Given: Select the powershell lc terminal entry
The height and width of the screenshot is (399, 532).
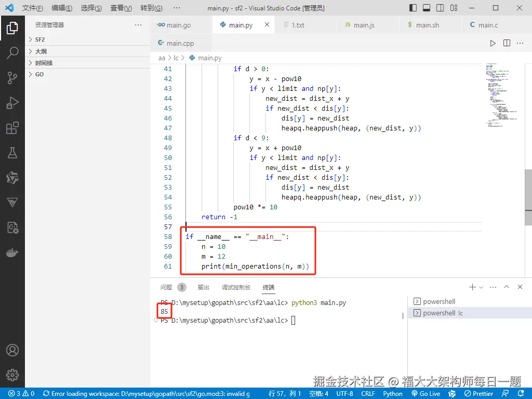Looking at the screenshot, I should (x=470, y=313).
